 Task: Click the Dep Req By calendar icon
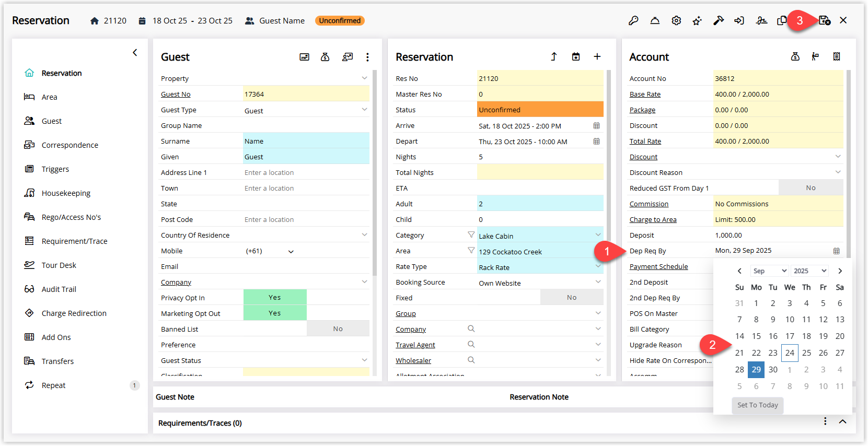tap(836, 251)
